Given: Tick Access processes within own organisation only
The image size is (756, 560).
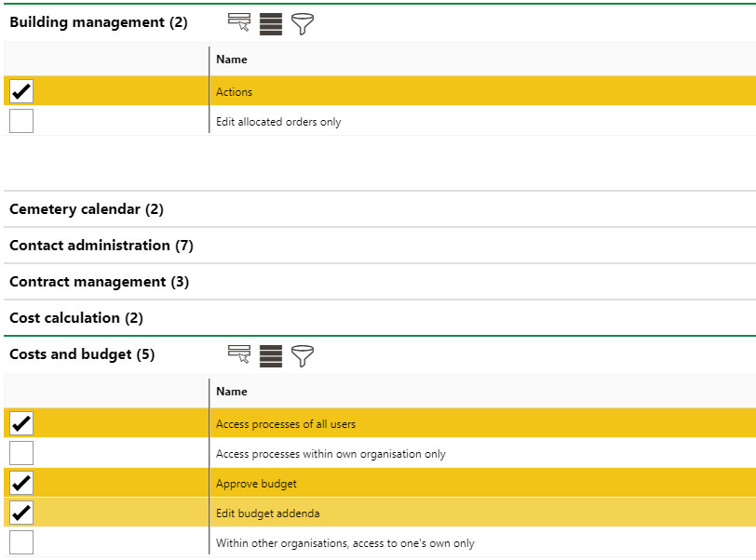Looking at the screenshot, I should tap(21, 454).
